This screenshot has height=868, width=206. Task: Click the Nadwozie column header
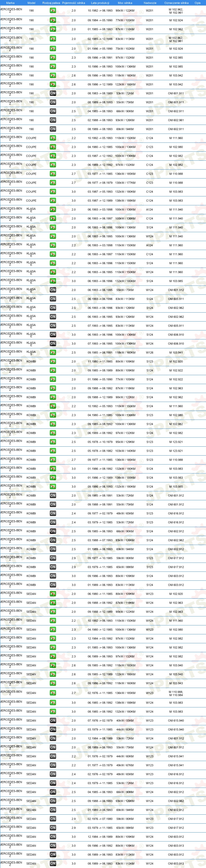point(150,3)
